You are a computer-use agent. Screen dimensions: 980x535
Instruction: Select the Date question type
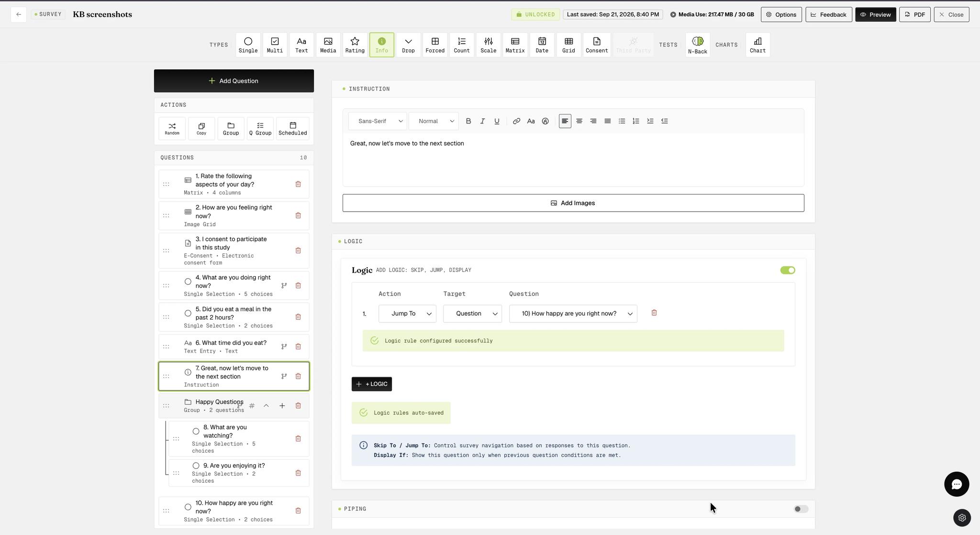(x=542, y=45)
